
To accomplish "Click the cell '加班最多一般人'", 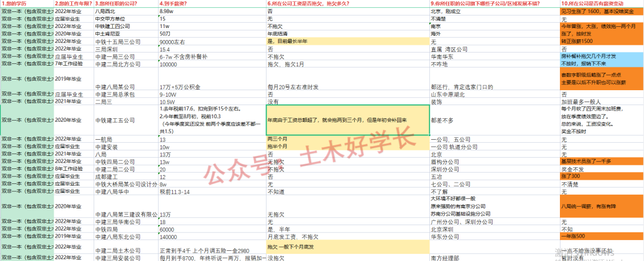I will 602,102.
